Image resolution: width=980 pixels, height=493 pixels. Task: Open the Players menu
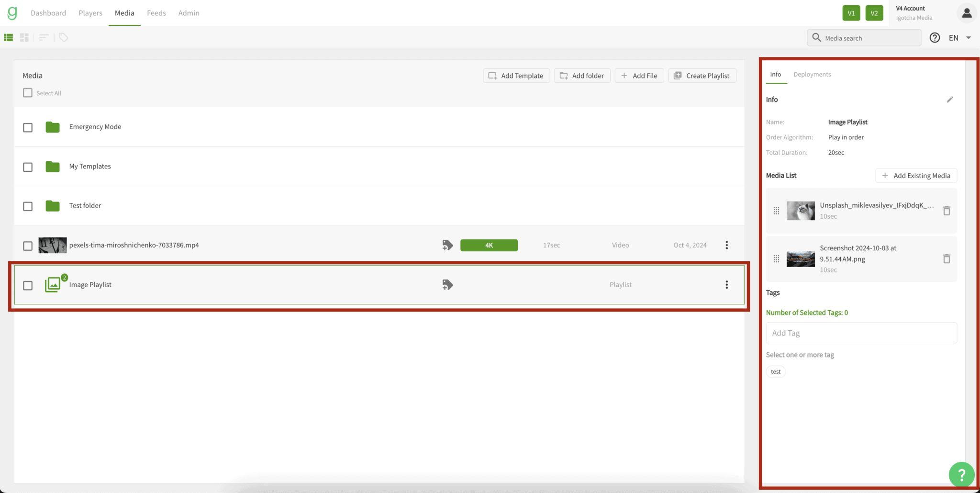(90, 13)
